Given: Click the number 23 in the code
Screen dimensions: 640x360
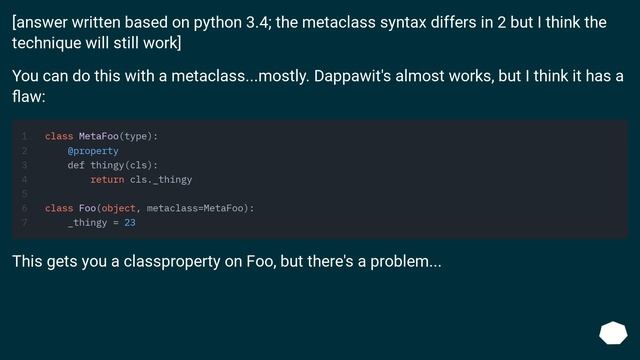Looking at the screenshot, I should tap(130, 222).
